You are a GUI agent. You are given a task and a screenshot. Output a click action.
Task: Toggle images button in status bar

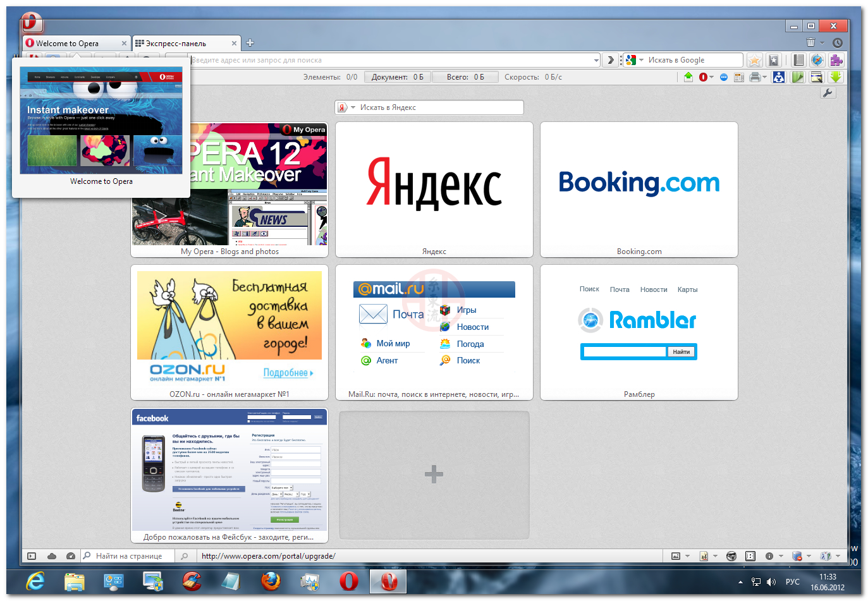tap(676, 556)
